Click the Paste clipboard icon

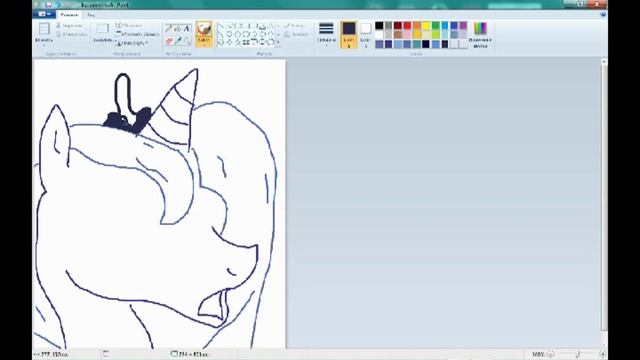(44, 29)
